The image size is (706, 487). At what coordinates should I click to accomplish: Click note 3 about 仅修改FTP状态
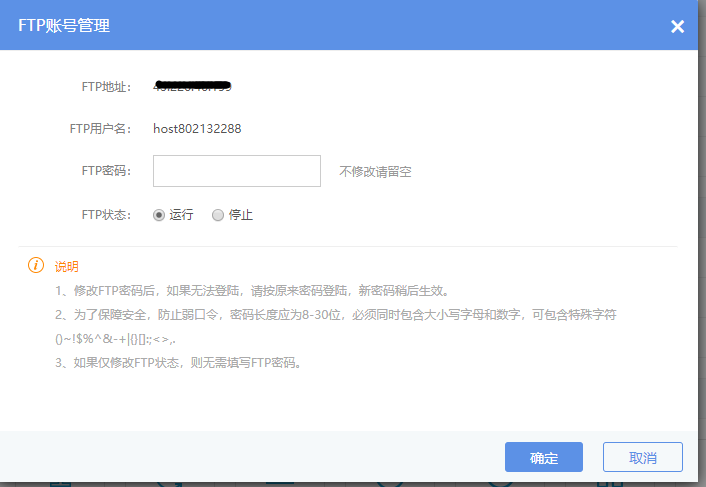(178, 363)
